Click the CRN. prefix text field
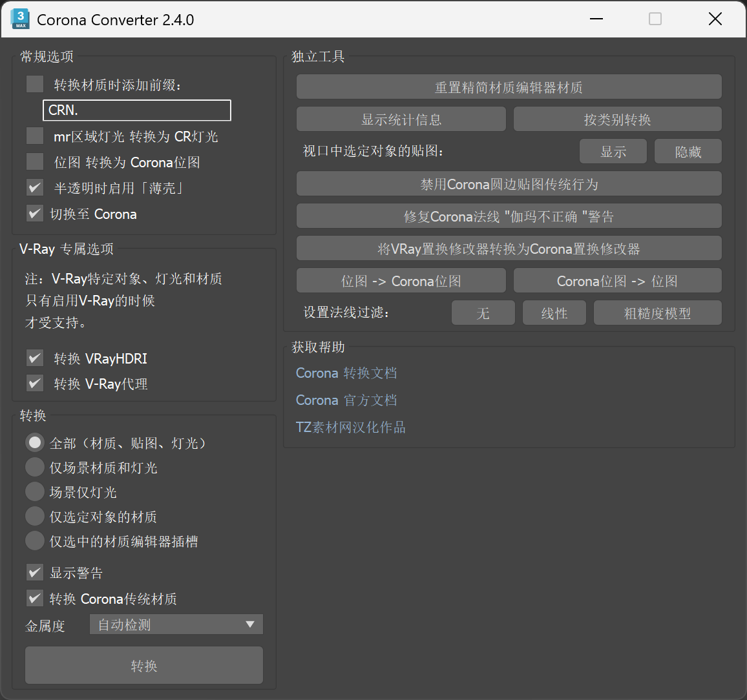 click(137, 110)
